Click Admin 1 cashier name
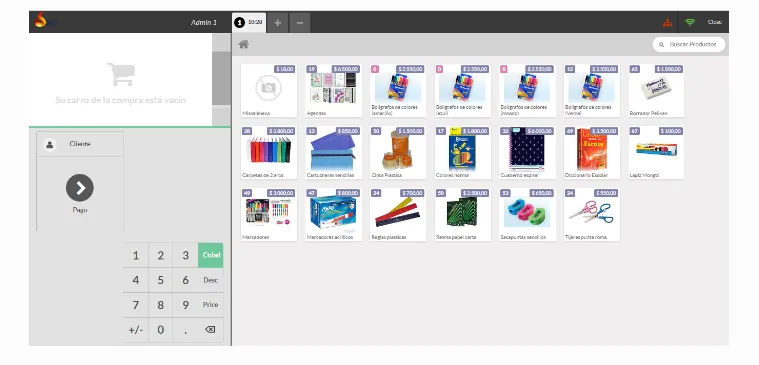Viewport: 759px width, 365px height. 204,22
